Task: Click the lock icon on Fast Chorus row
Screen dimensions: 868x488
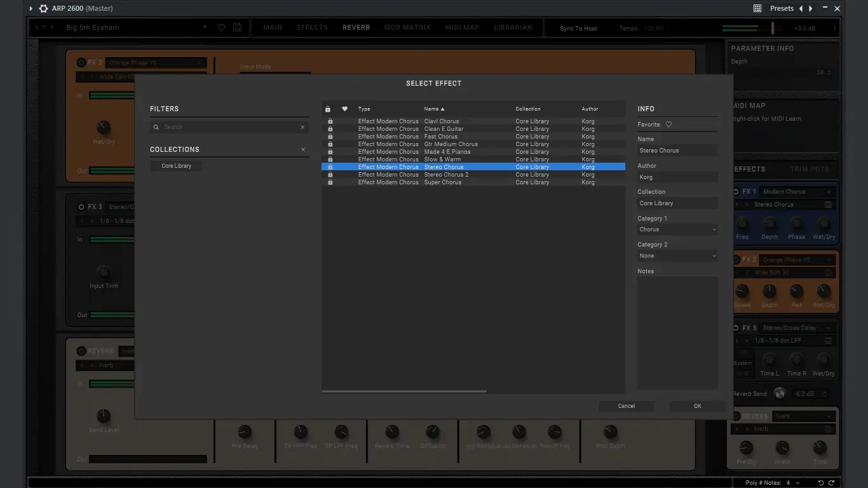Action: click(330, 137)
